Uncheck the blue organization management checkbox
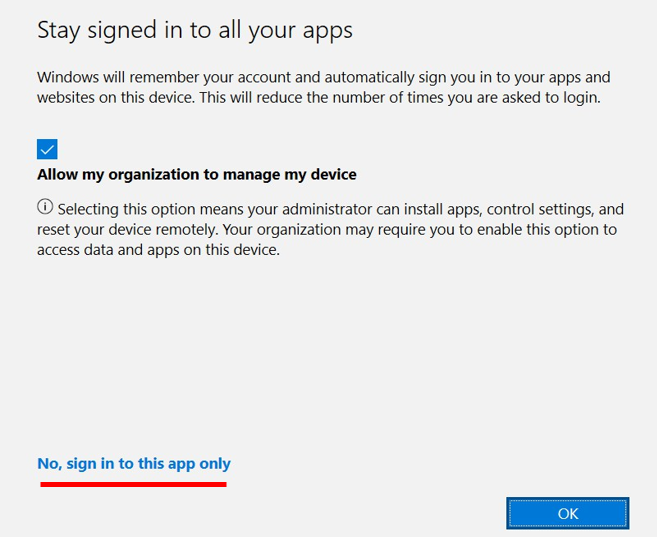The height and width of the screenshot is (537, 657). coord(47,149)
